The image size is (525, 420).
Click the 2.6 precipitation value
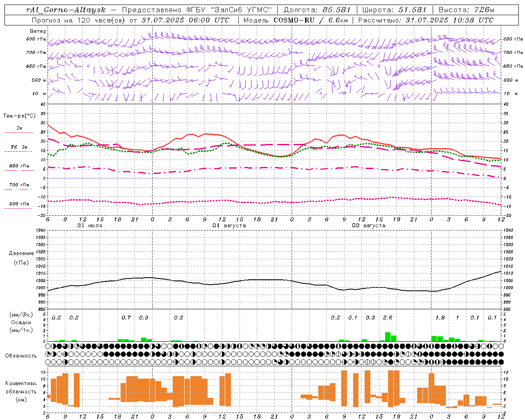click(388, 318)
